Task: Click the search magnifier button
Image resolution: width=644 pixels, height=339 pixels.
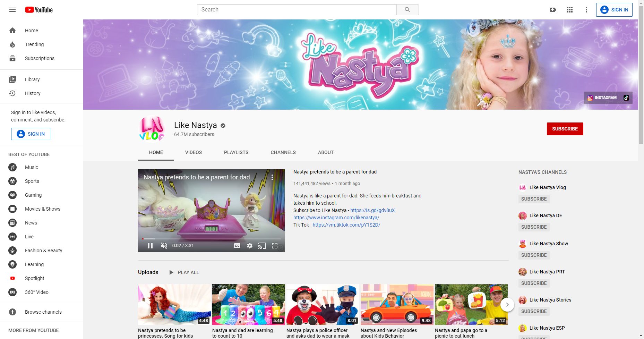Action: (x=407, y=10)
